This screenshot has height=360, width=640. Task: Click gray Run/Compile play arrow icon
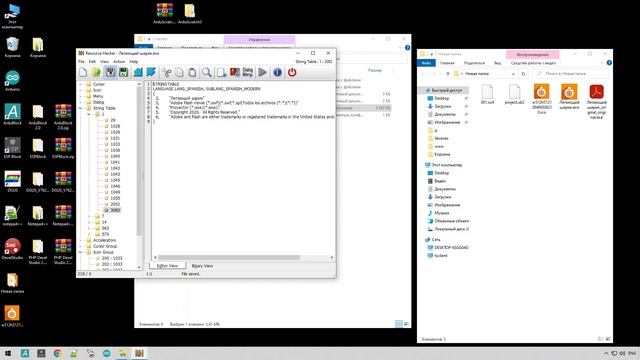pyautogui.click(x=262, y=72)
